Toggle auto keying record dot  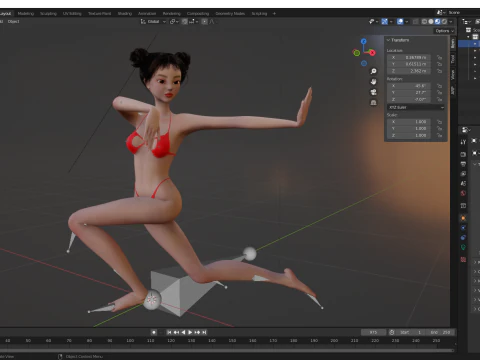(154, 332)
